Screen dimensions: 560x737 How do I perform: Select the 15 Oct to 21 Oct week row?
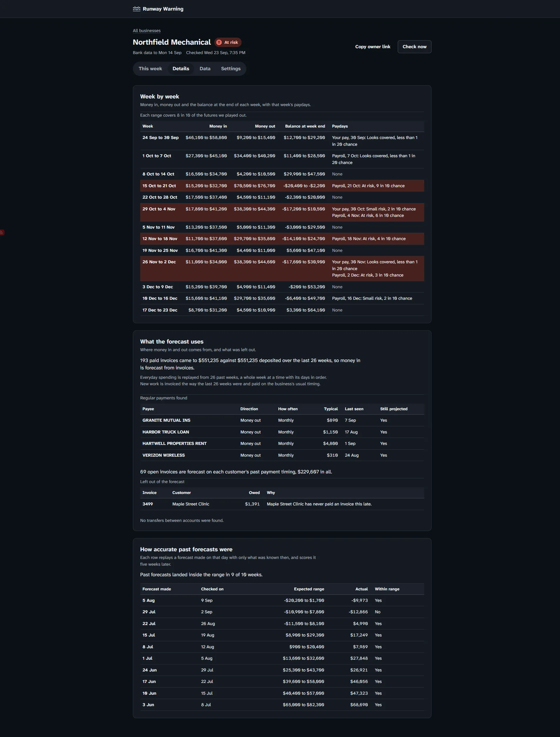click(282, 186)
